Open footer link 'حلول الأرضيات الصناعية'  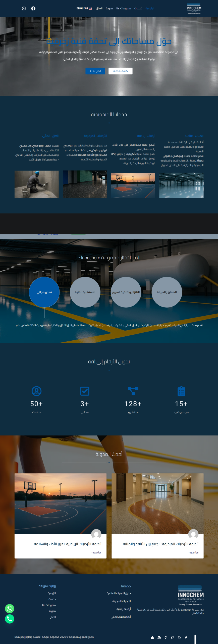click(119, 593)
